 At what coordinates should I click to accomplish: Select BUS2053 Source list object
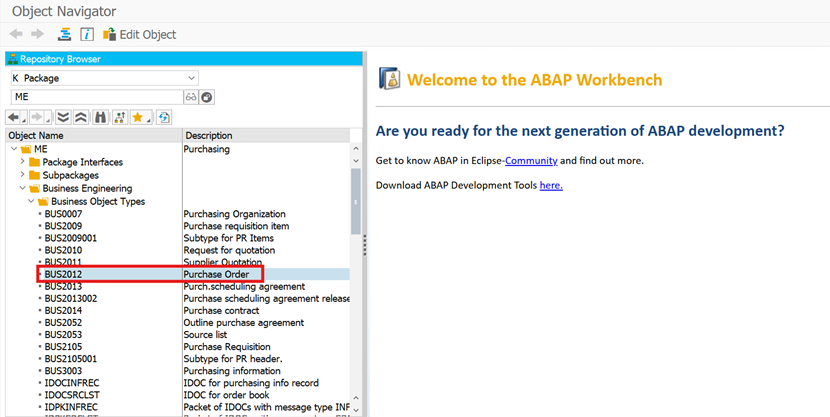click(x=63, y=334)
